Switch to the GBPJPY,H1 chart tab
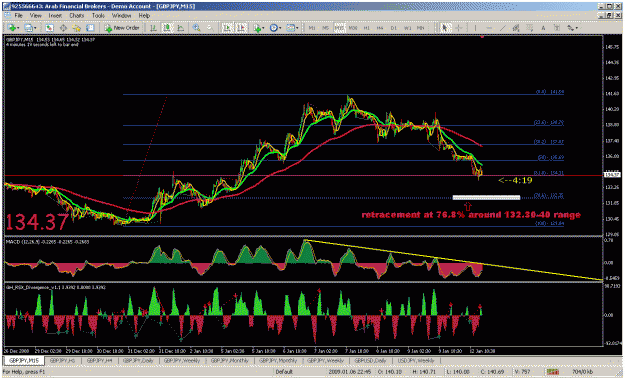This screenshot has width=625, height=378. pos(63,361)
